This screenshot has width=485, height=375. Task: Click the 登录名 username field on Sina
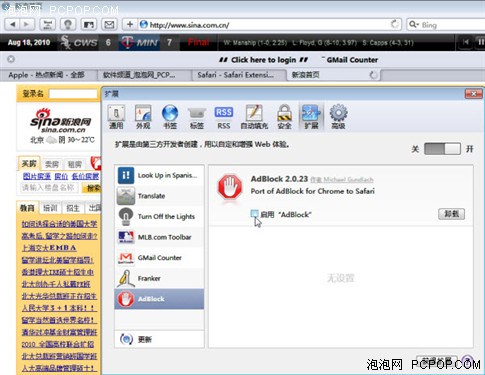73,94
